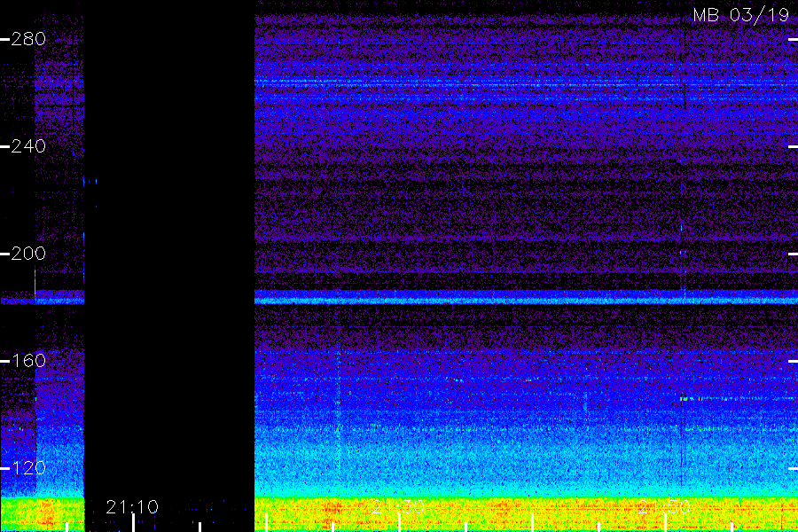Click the 160 frequency axis label
This screenshot has height=532, width=798.
(x=28, y=361)
